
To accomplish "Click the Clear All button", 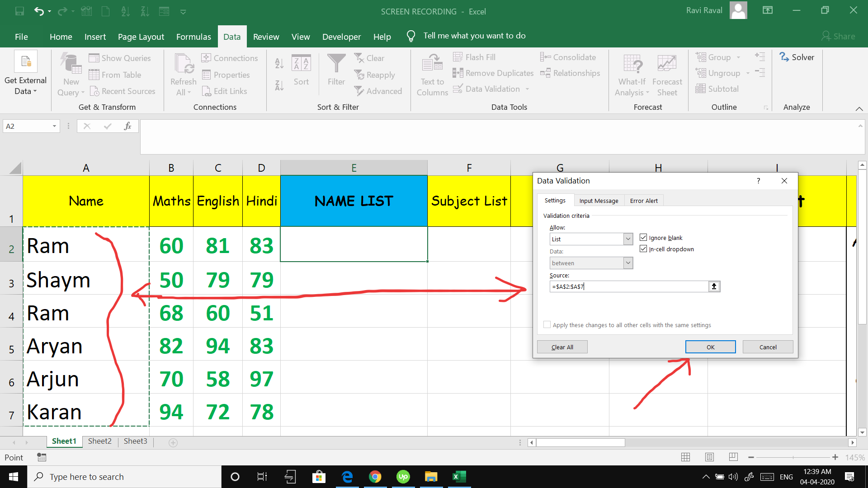I will (x=562, y=347).
